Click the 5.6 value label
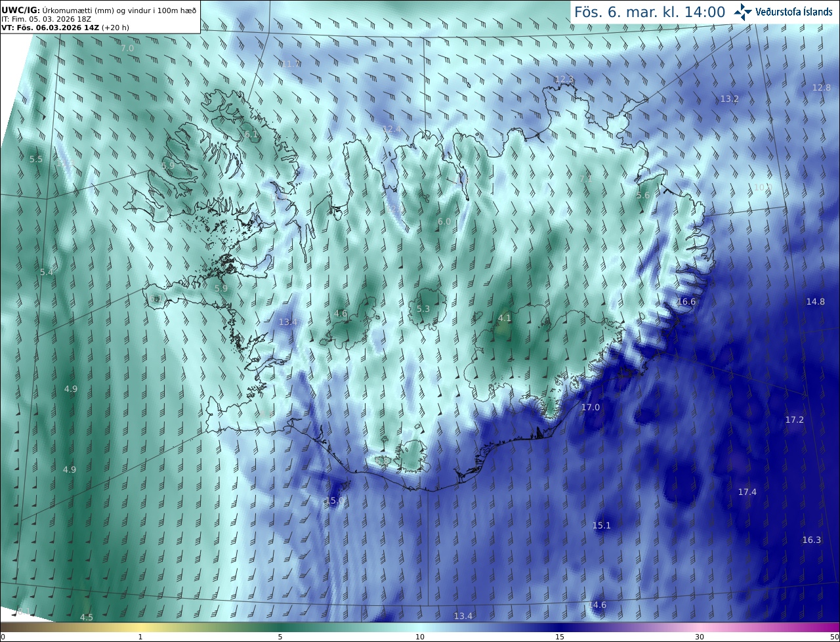The width and height of the screenshot is (840, 642). [x=643, y=196]
